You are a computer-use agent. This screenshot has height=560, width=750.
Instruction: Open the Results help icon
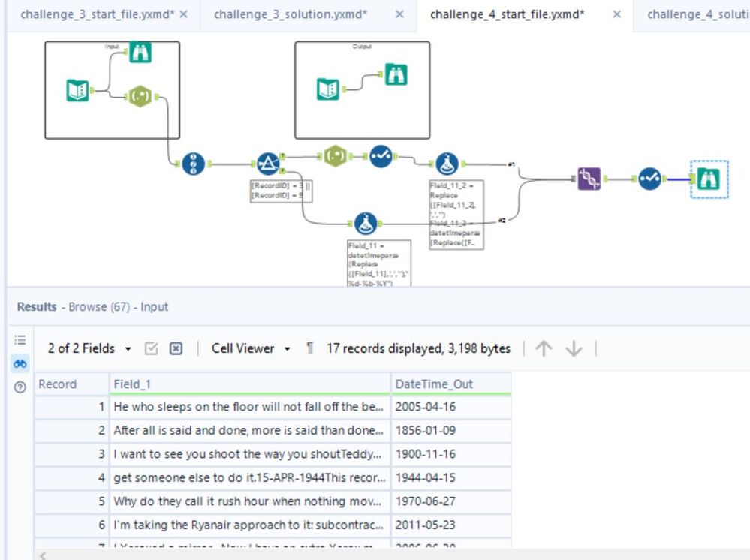pyautogui.click(x=20, y=387)
